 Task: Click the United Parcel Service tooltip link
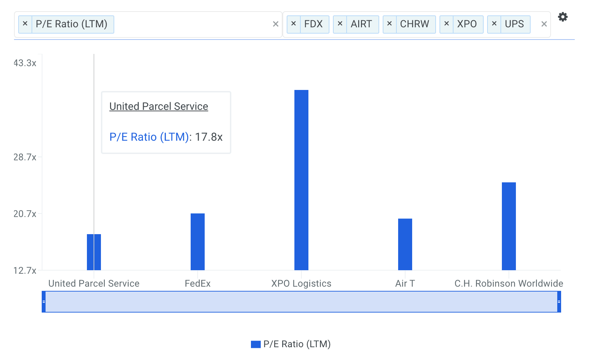tap(158, 106)
